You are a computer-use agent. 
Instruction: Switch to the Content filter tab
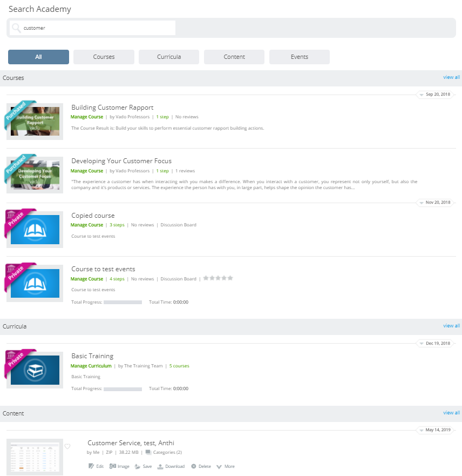pos(234,57)
